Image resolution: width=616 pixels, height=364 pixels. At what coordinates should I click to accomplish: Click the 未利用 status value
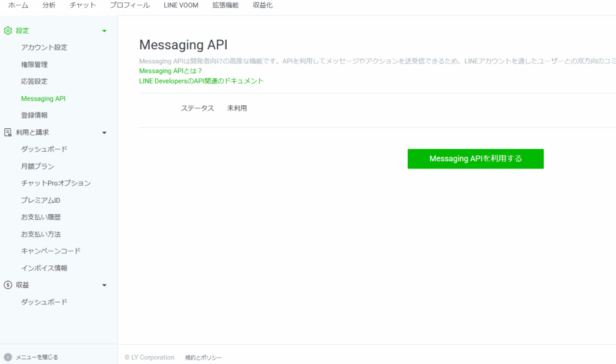(x=237, y=108)
